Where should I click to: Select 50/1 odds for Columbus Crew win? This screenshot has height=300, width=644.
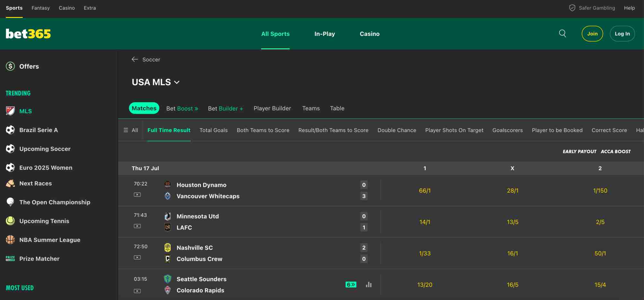(x=600, y=253)
